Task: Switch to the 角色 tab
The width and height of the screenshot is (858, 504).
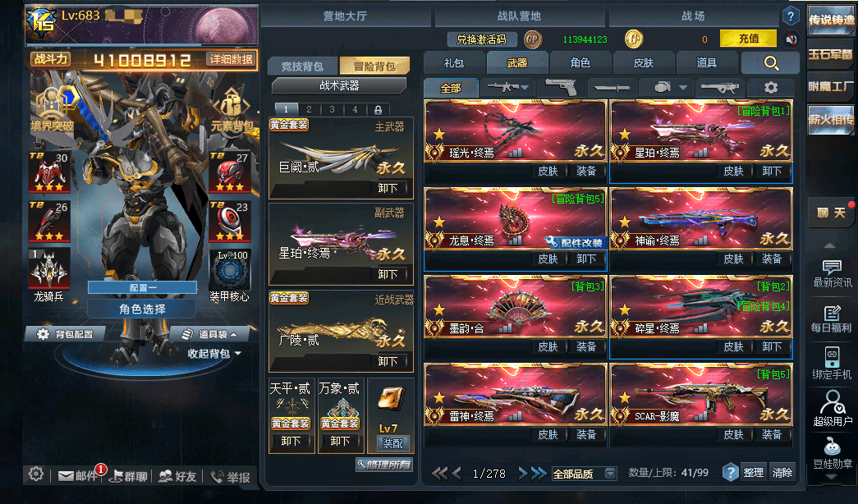Action: 580,63
